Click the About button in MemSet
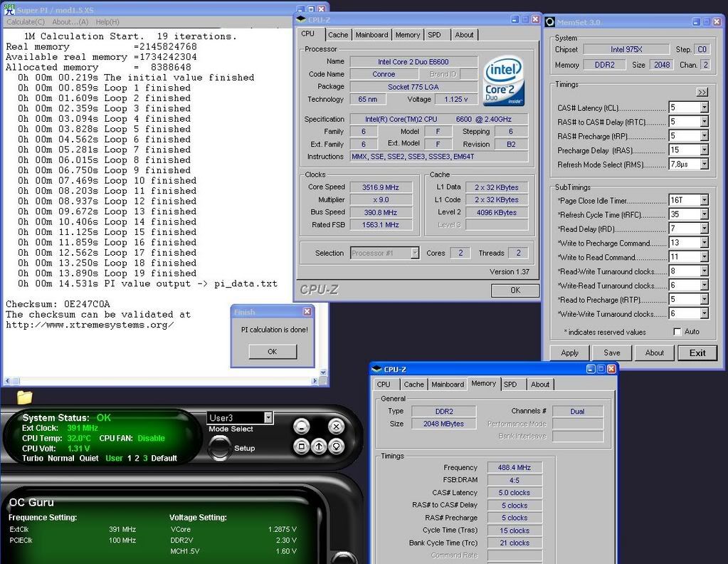 click(x=654, y=352)
